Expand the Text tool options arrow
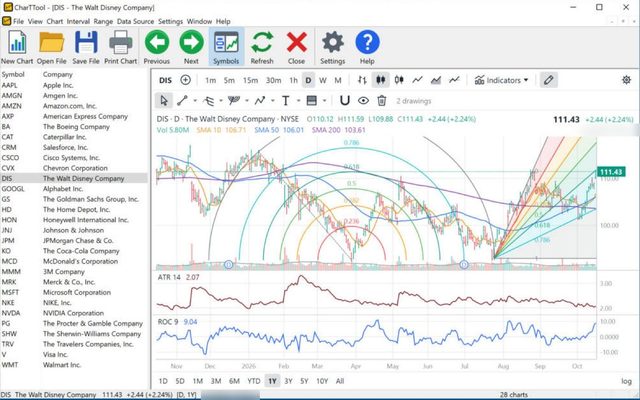 click(x=298, y=101)
